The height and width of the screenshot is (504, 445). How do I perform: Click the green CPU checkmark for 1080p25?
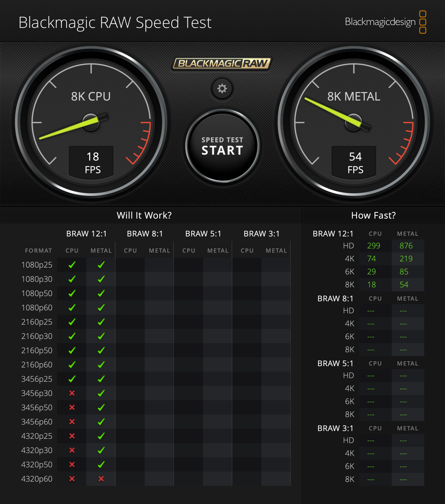click(x=72, y=265)
